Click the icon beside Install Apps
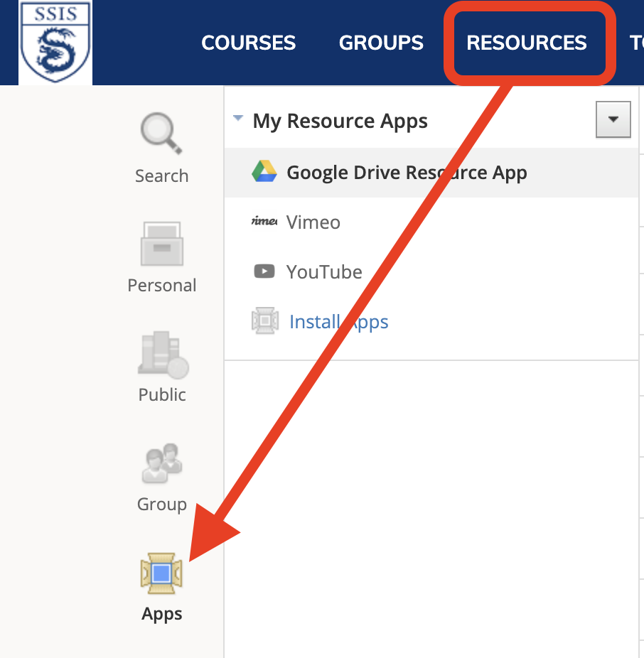Image resolution: width=644 pixels, height=658 pixels. click(x=264, y=322)
